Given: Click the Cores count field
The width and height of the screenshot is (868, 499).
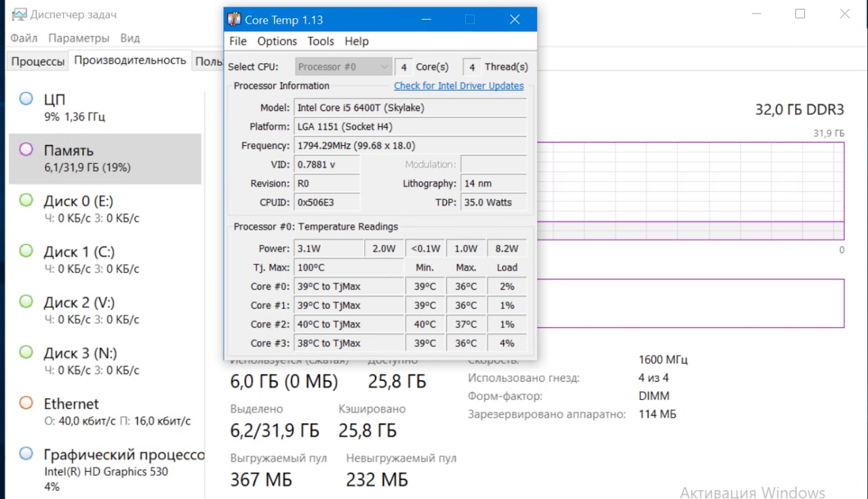Looking at the screenshot, I should tap(403, 67).
